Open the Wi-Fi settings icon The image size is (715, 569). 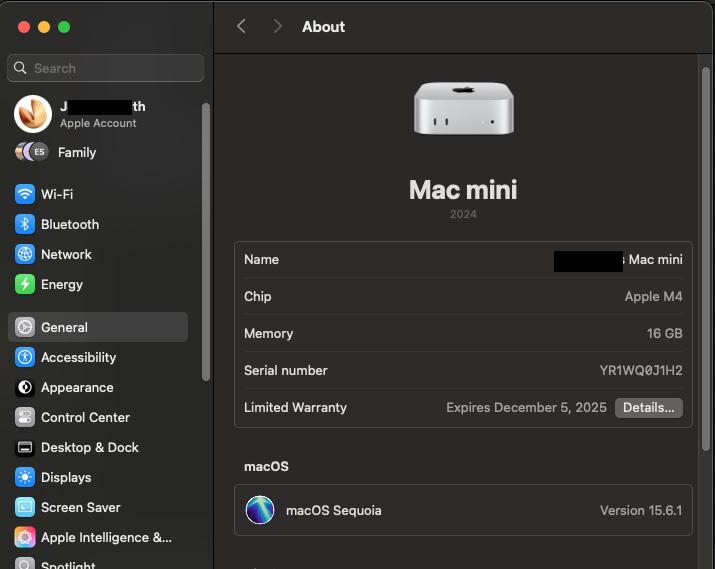(x=25, y=194)
